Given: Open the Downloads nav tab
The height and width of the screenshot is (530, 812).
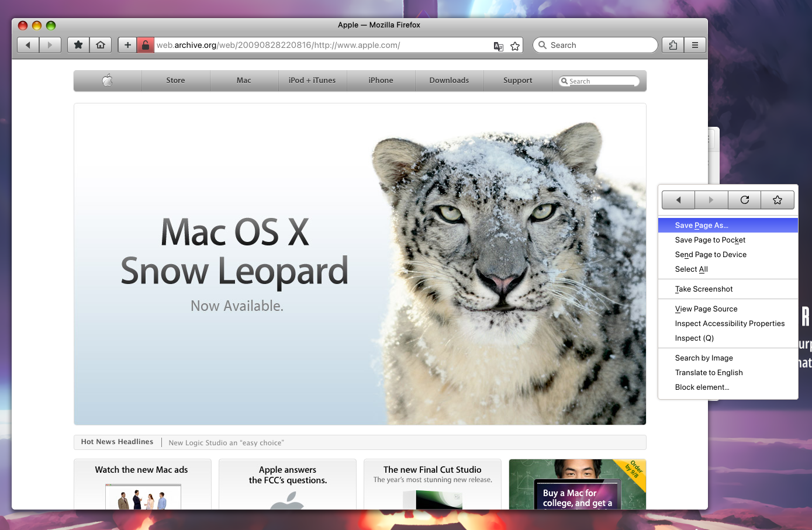Looking at the screenshot, I should (449, 81).
